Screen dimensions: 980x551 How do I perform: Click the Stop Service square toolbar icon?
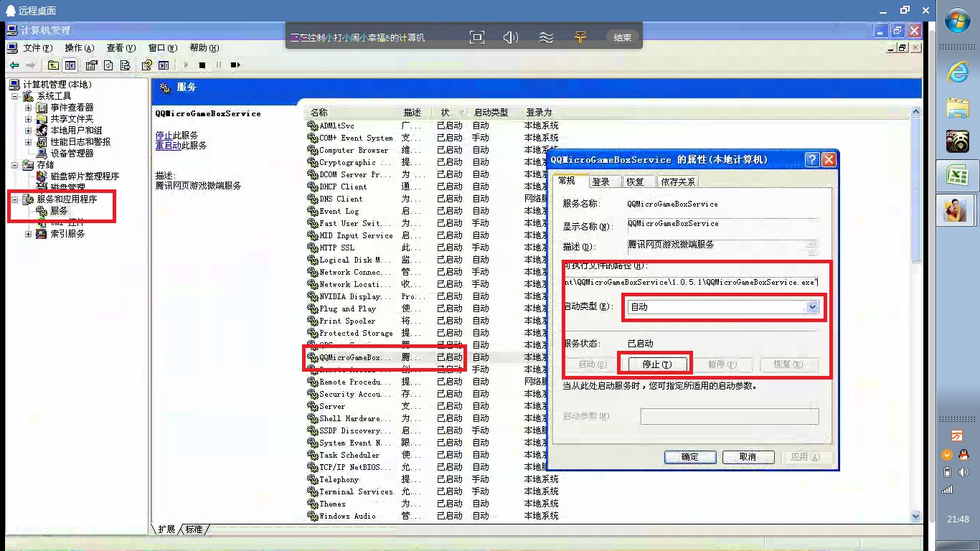tap(202, 65)
